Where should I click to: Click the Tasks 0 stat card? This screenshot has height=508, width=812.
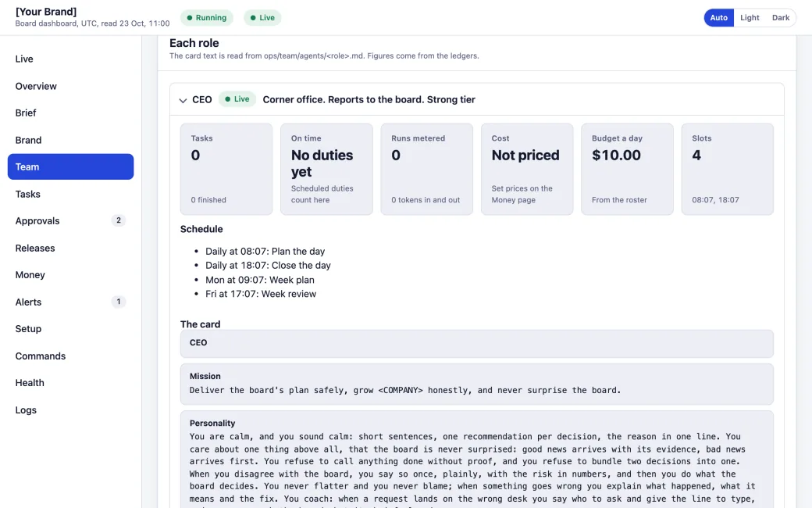pyautogui.click(x=226, y=169)
